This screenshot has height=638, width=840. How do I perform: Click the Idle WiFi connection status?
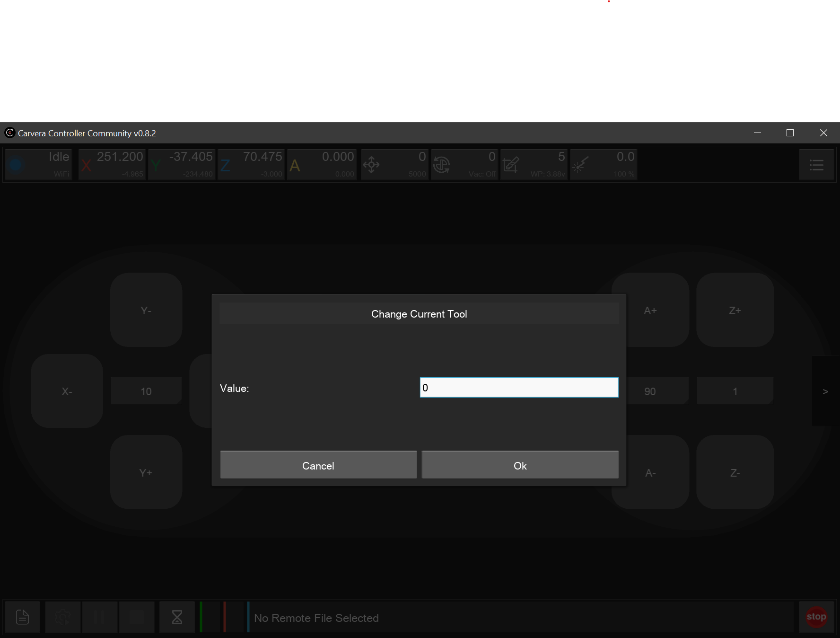[x=38, y=165]
